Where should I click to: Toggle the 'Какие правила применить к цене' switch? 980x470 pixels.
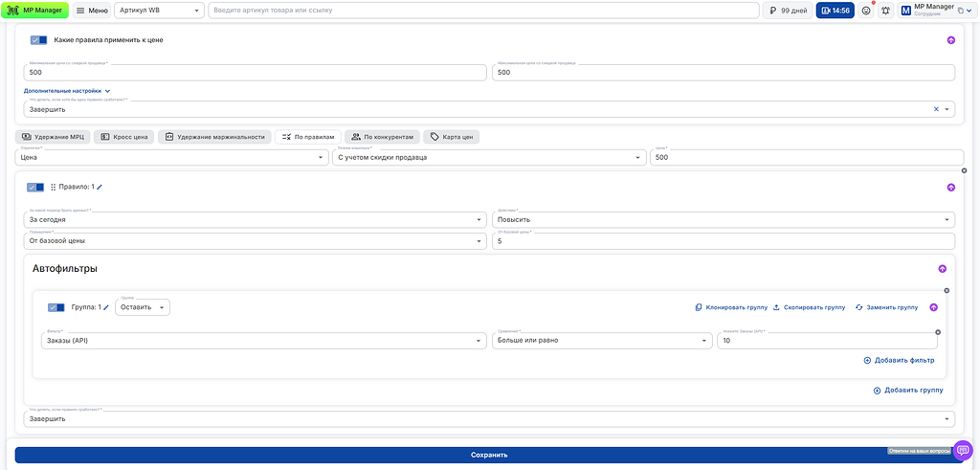(x=39, y=40)
